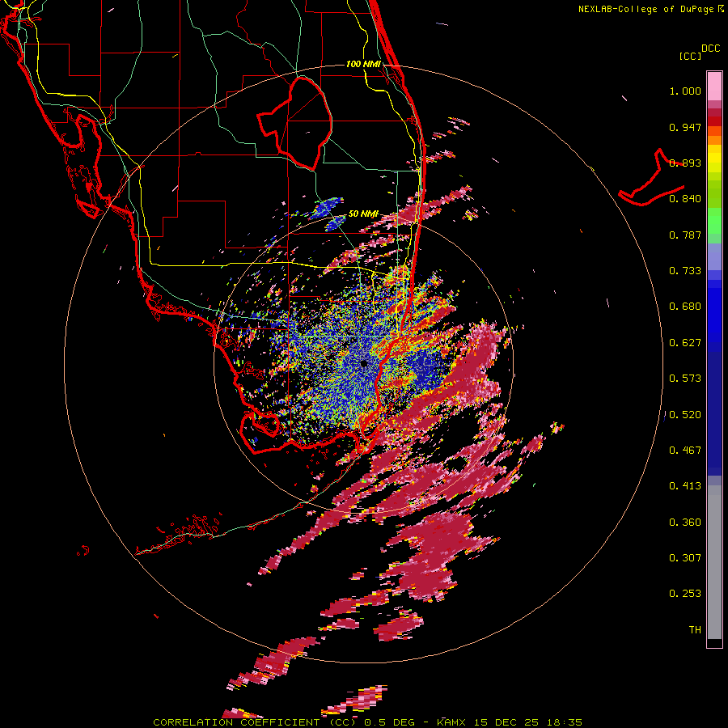Select the 0.360 scale value
Screen dimensions: 728x728
(x=685, y=523)
